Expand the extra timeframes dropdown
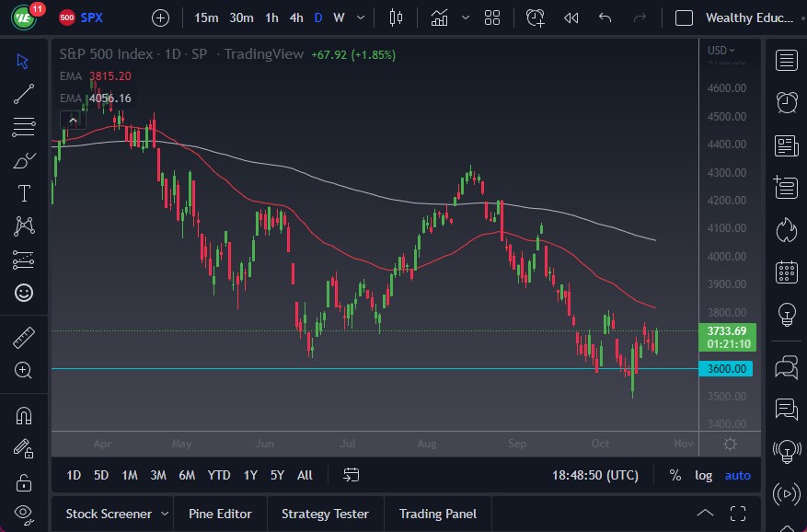Viewport: 807px width, 532px height. pyautogui.click(x=360, y=17)
